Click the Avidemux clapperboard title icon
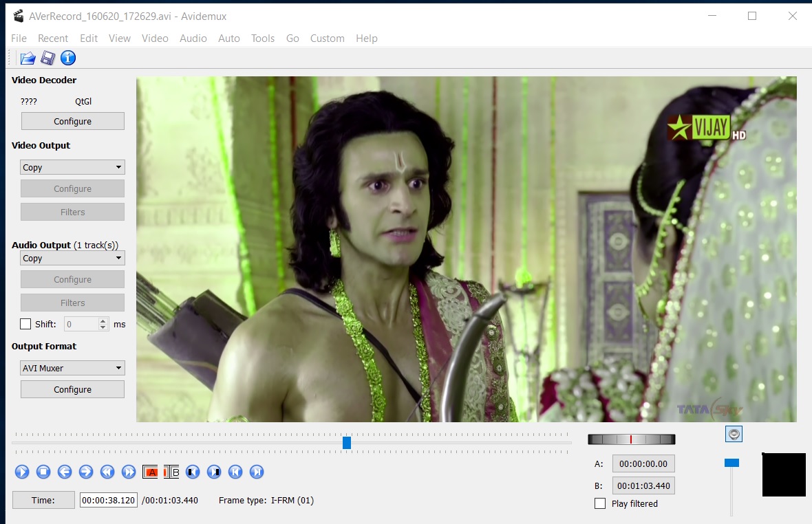 click(19, 16)
